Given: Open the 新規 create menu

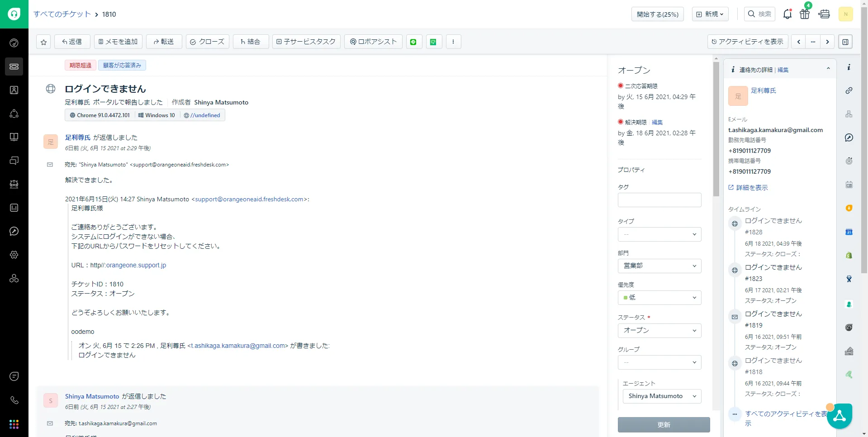Looking at the screenshot, I should click(x=710, y=14).
